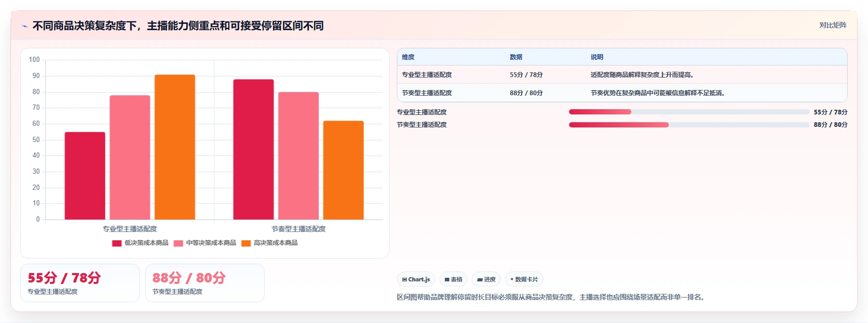Click the 专业型主播适配度 progress bar
868x323 pixels.
click(x=689, y=112)
